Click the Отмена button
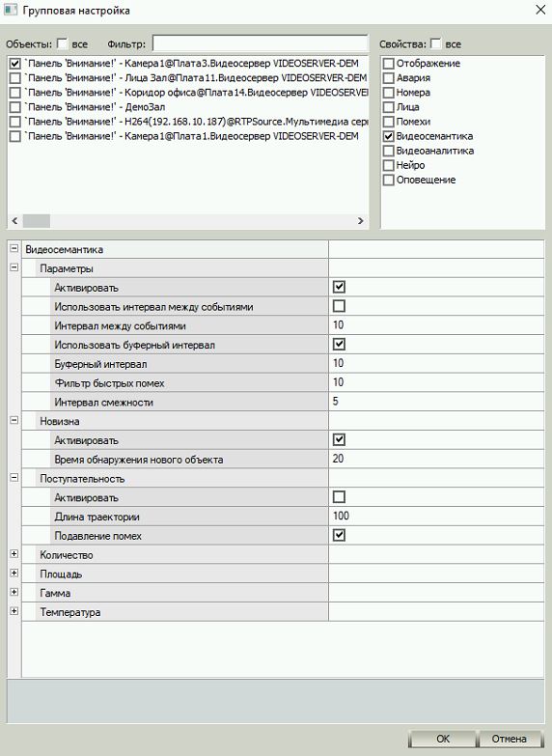This screenshot has width=552, height=756. (510, 739)
